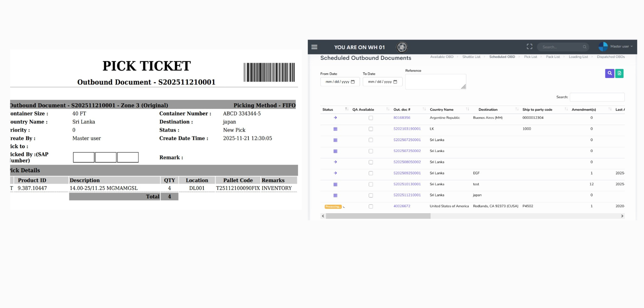Click the arrow status icon for 80168356
644x308 pixels.
(335, 118)
